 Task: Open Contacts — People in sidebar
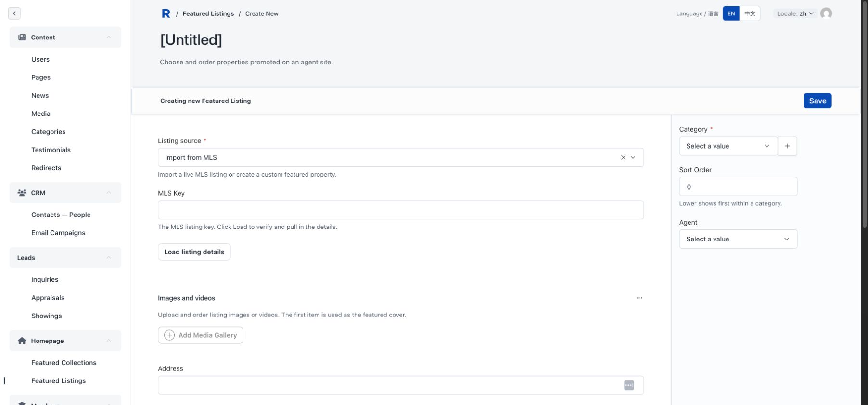click(61, 215)
